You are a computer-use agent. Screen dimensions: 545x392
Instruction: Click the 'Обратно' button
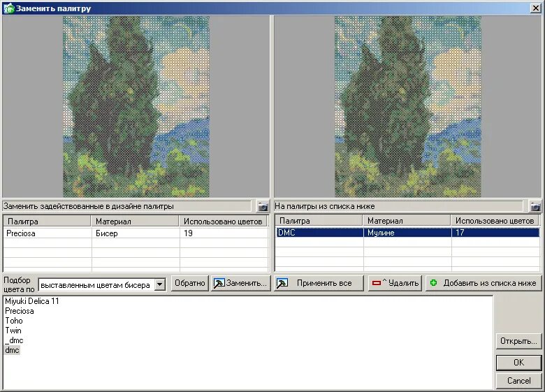[x=190, y=283]
